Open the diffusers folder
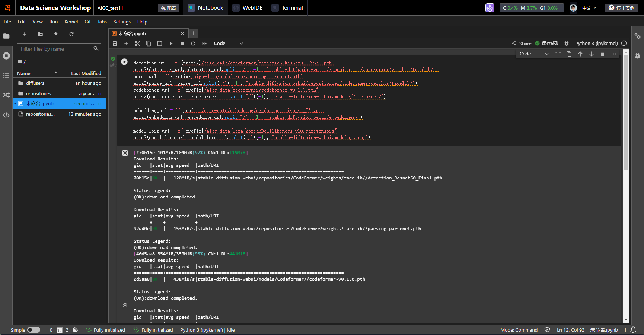The height and width of the screenshot is (335, 644). 60,83
